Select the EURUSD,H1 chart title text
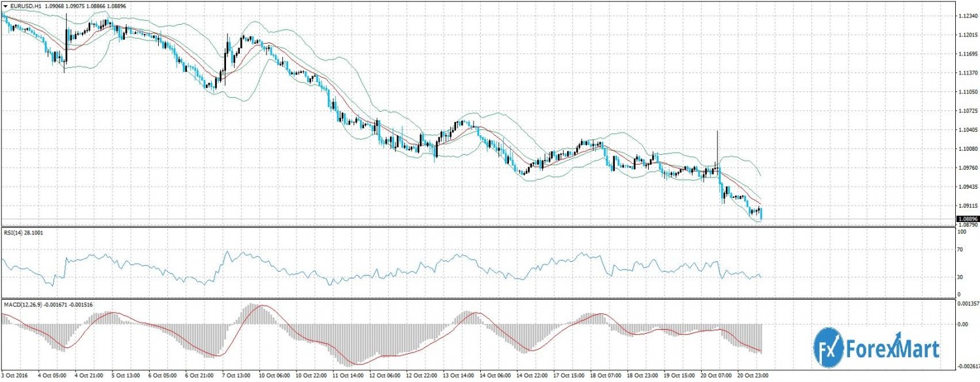 click(25, 5)
